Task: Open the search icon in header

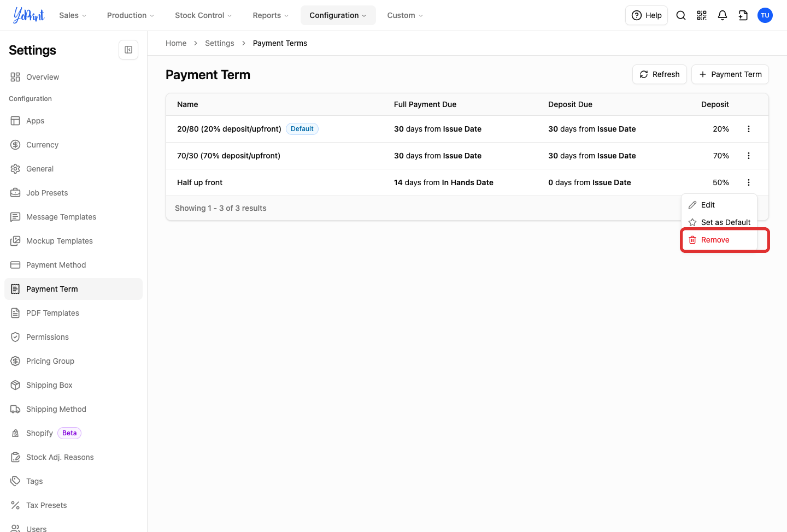Action: (x=681, y=15)
